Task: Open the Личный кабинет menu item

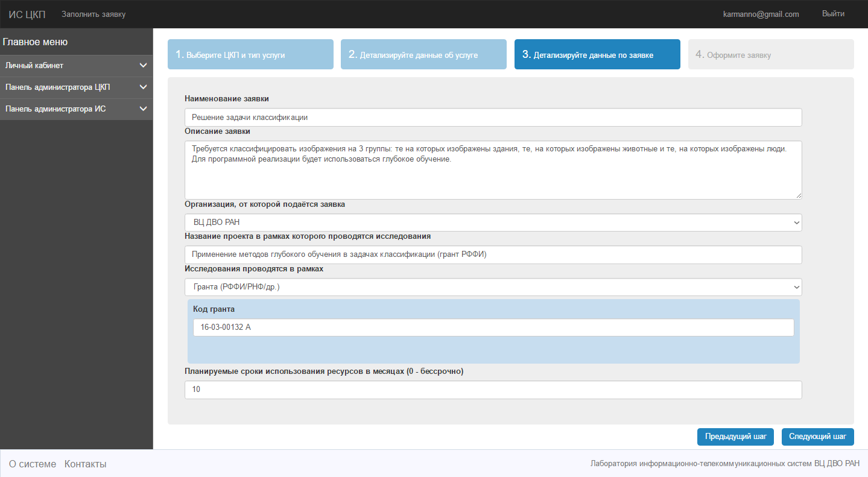Action: click(x=77, y=65)
